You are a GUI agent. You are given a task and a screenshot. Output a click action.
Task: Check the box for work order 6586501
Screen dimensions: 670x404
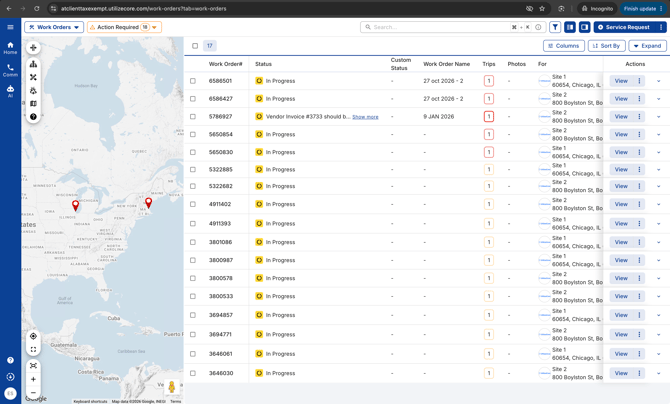193,81
